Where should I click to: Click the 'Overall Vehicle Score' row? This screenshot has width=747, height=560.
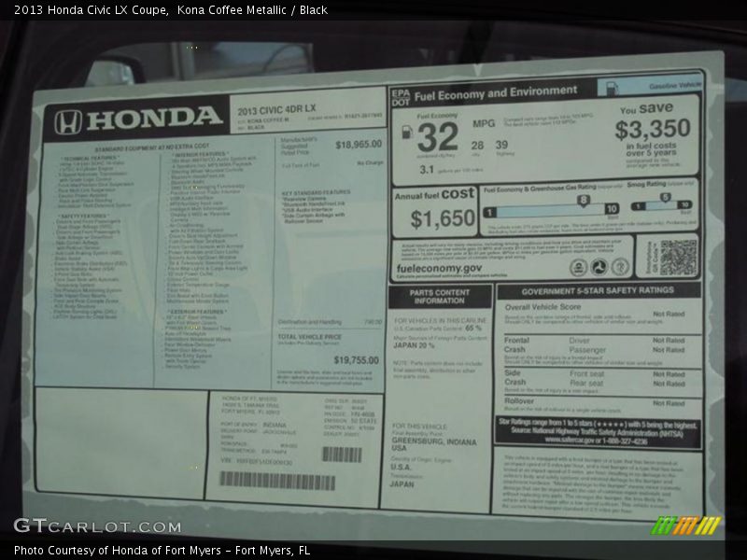pyautogui.click(x=598, y=314)
